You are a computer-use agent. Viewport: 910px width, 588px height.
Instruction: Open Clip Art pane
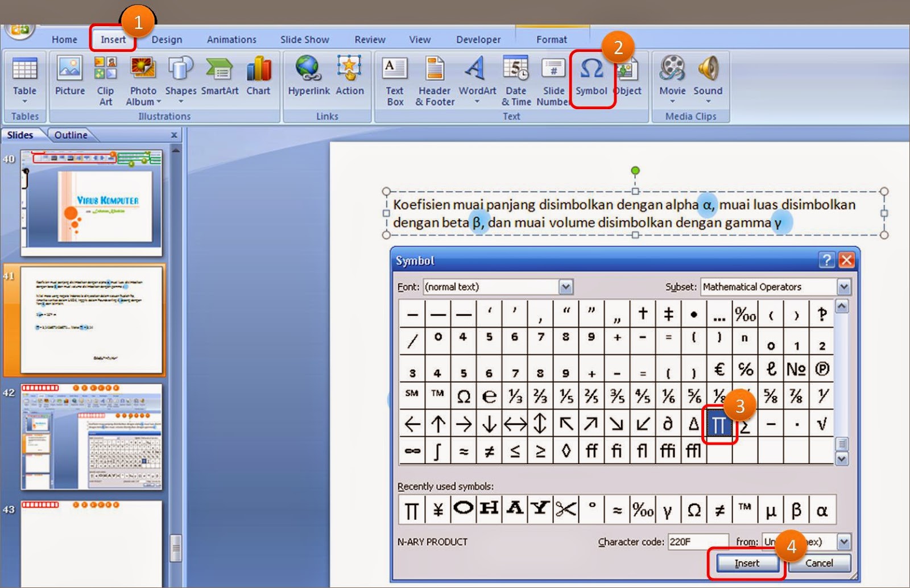coord(105,80)
